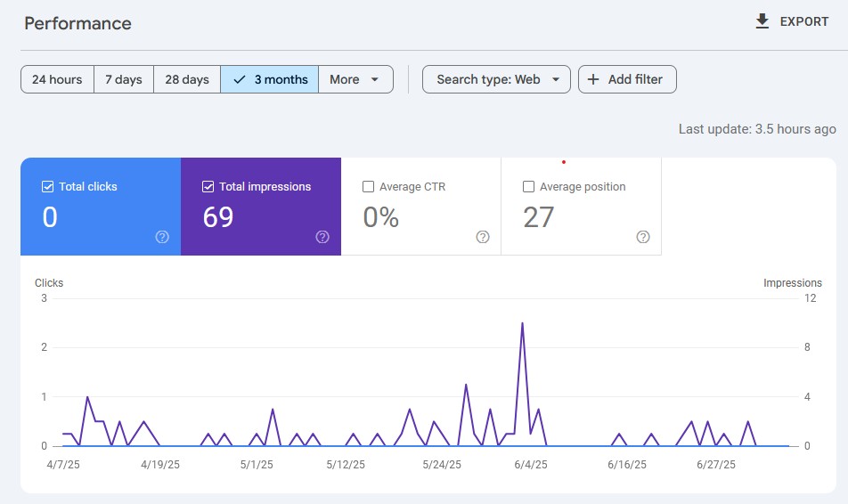Click the 5/24/25 date label on chart axis
848x504 pixels.
pos(442,465)
